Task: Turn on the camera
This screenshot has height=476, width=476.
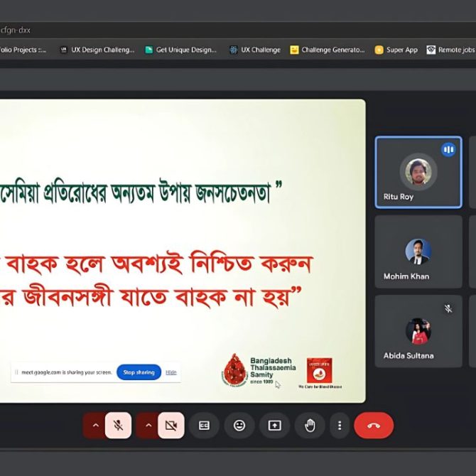Action: (171, 426)
